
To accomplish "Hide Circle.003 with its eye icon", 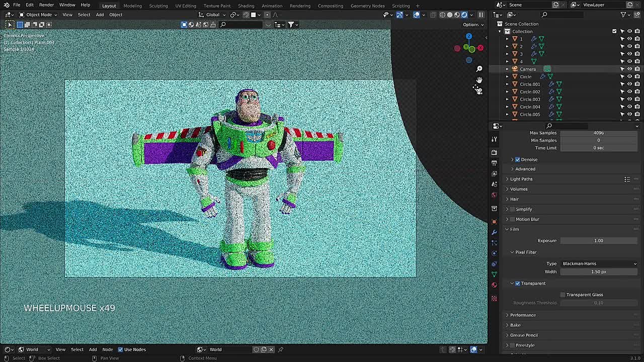I will point(629,99).
